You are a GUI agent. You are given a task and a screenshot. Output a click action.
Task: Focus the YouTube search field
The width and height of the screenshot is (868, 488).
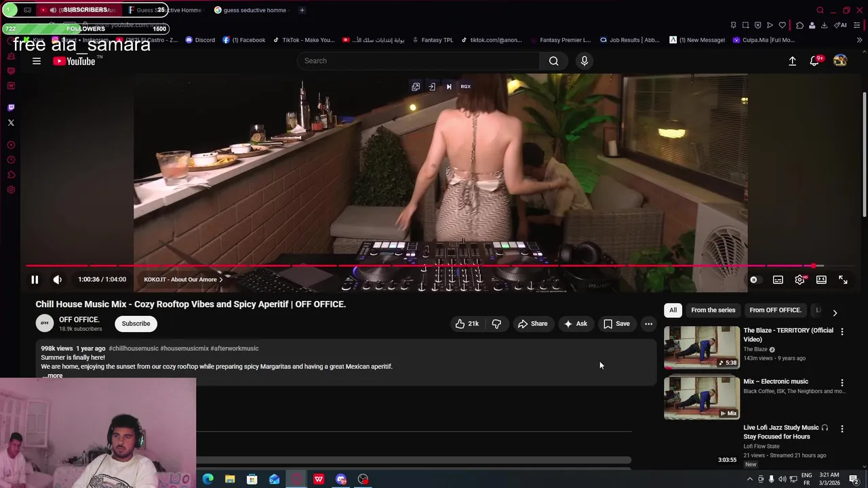(419, 61)
